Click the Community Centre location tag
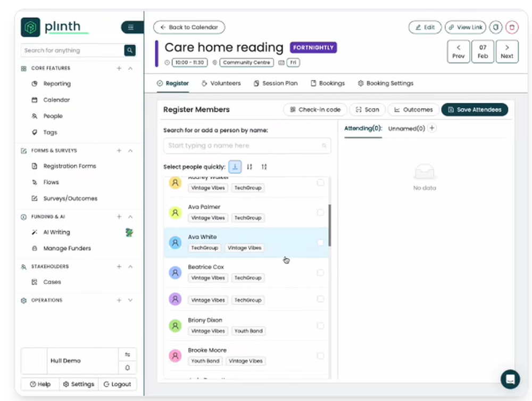This screenshot has width=532, height=401. point(247,62)
